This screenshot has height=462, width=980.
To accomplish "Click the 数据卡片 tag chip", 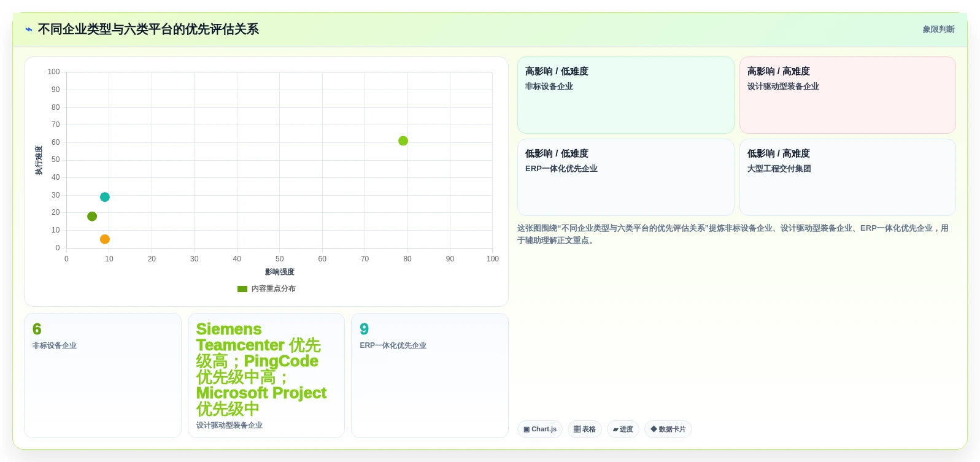I will [668, 429].
